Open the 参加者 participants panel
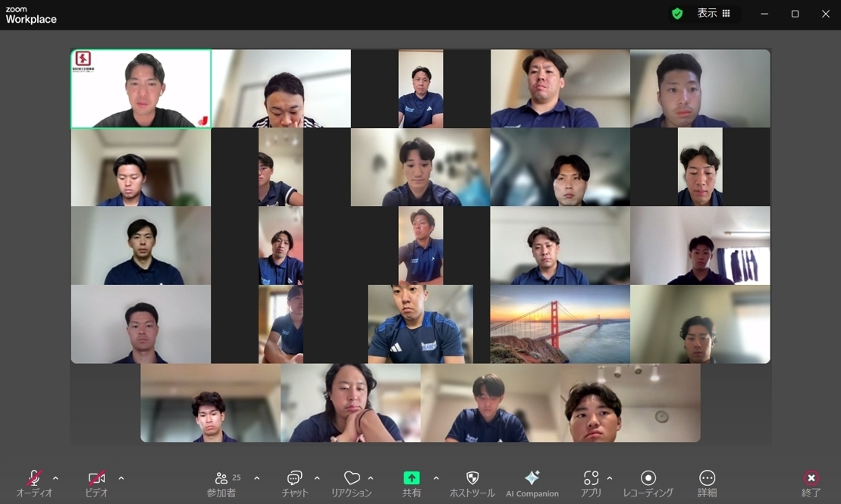Screen dimensions: 841x504 tap(221, 483)
